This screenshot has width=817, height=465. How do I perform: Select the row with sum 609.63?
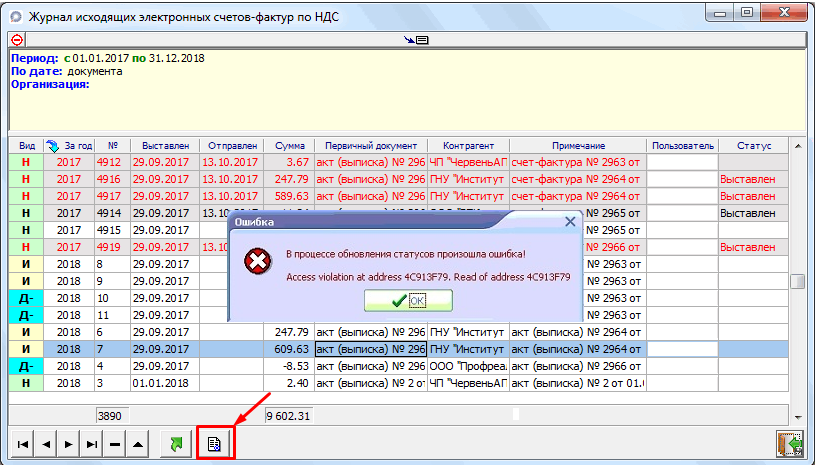(289, 349)
